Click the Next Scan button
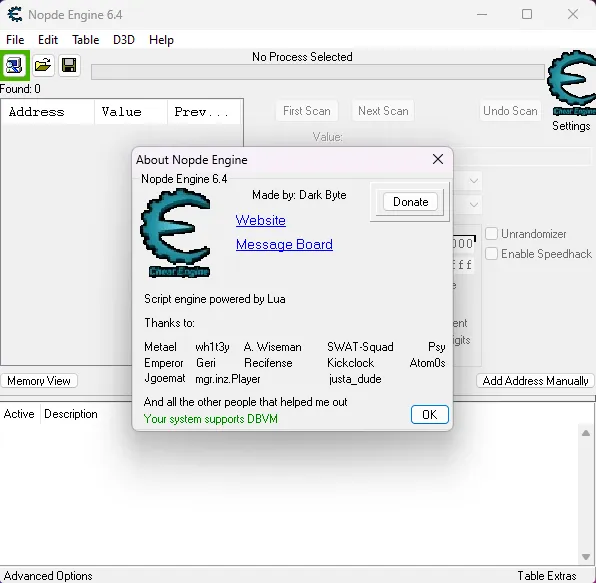The height and width of the screenshot is (583, 596). tap(383, 111)
